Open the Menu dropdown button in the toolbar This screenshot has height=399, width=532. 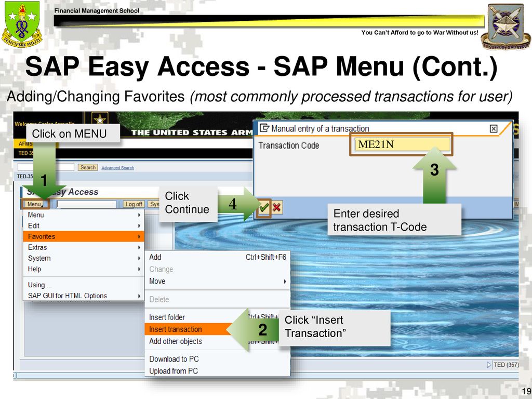34,204
